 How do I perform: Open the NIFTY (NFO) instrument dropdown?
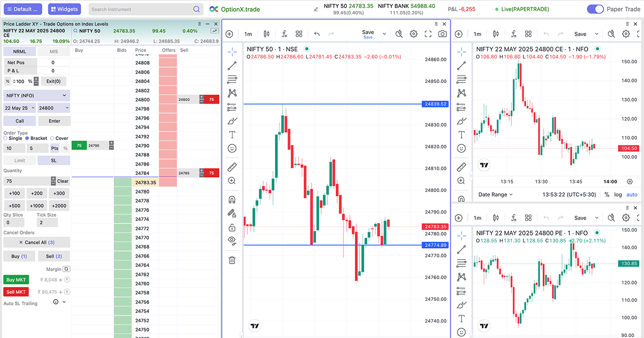[36, 96]
